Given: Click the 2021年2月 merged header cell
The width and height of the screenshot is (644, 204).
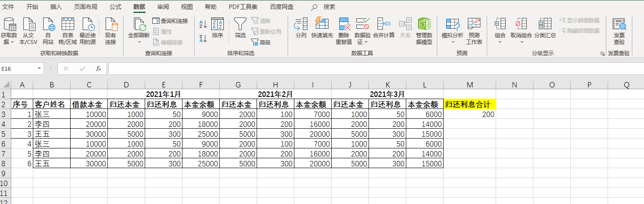Looking at the screenshot, I should (x=275, y=95).
